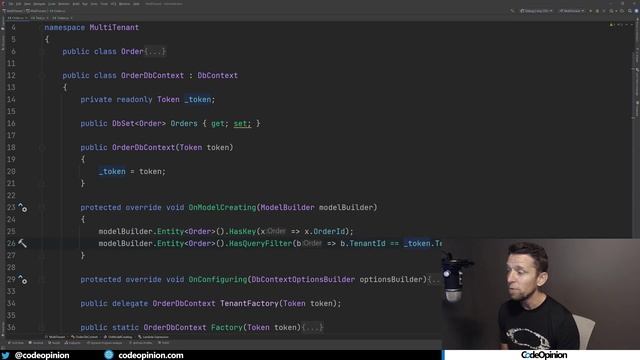
Task: Click the Build hammer icon in the top toolbar
Action: [x=512, y=11]
